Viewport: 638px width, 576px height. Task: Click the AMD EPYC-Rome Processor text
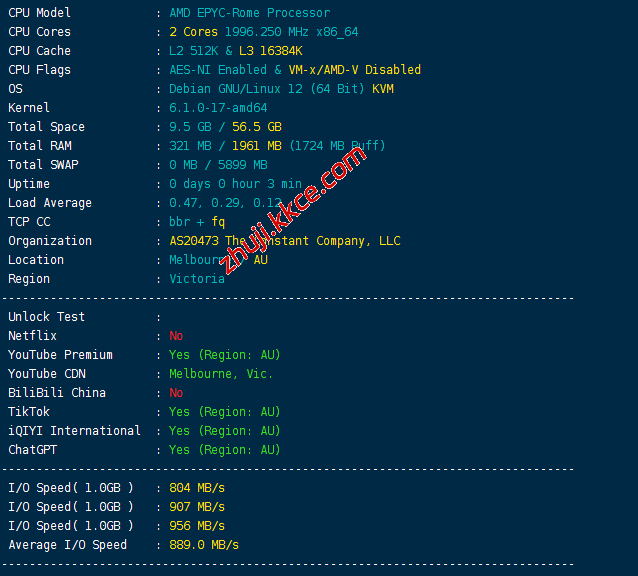point(249,13)
